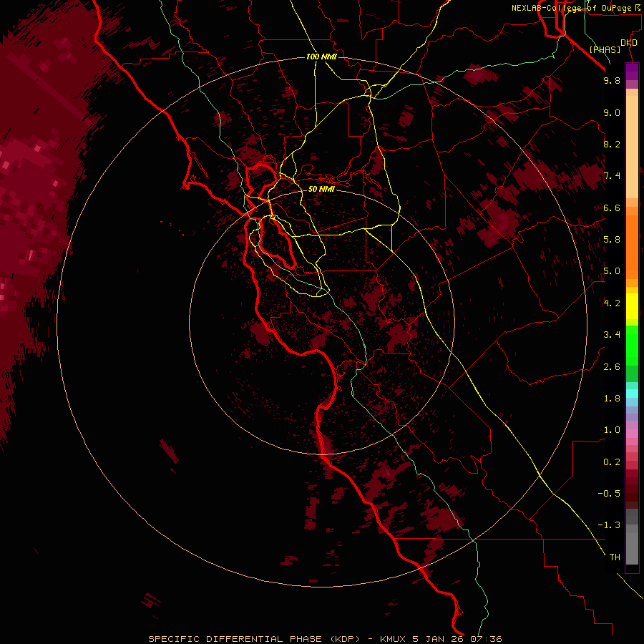Pick the yellow band of the color bar
The height and width of the screenshot is (644, 644).
point(632,306)
